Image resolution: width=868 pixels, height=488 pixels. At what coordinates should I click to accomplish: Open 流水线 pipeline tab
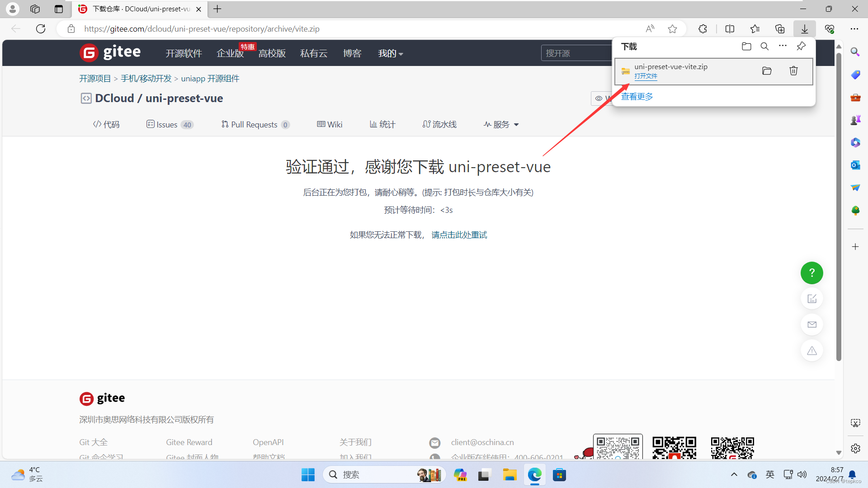(x=439, y=124)
